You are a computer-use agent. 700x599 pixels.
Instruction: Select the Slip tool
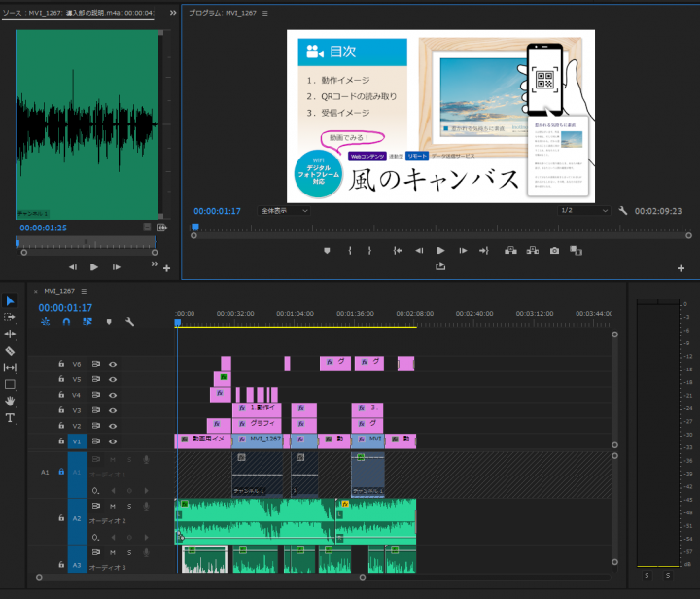coord(10,368)
